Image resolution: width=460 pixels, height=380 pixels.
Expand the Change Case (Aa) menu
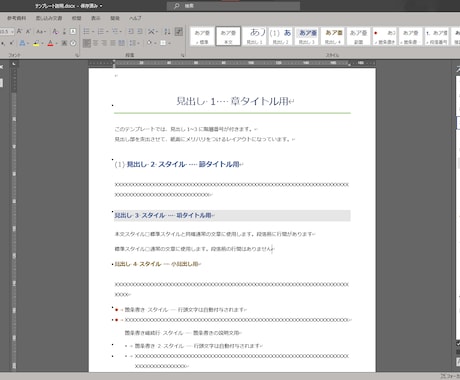tap(45, 31)
